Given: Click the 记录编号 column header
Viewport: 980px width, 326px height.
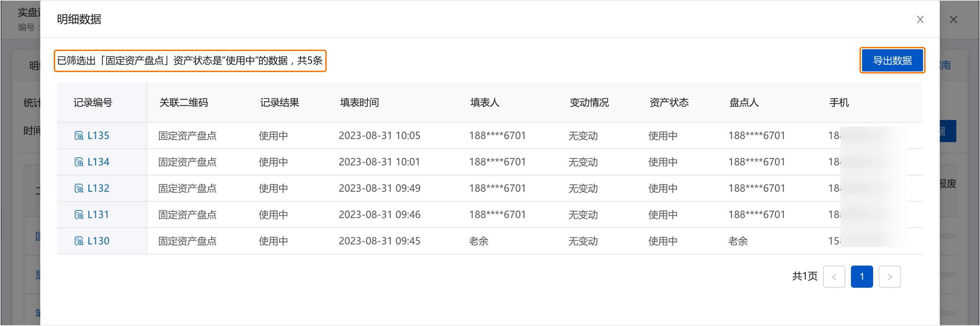Looking at the screenshot, I should pyautogui.click(x=93, y=102).
